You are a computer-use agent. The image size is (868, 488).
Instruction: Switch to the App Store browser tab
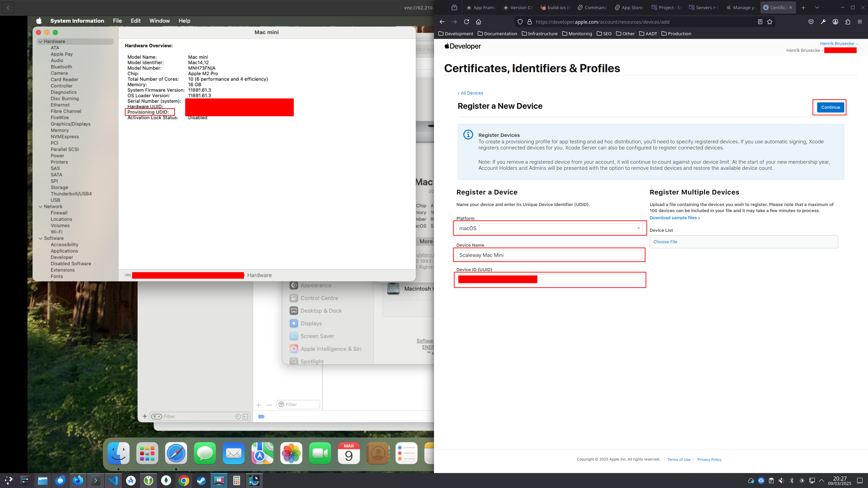point(629,7)
